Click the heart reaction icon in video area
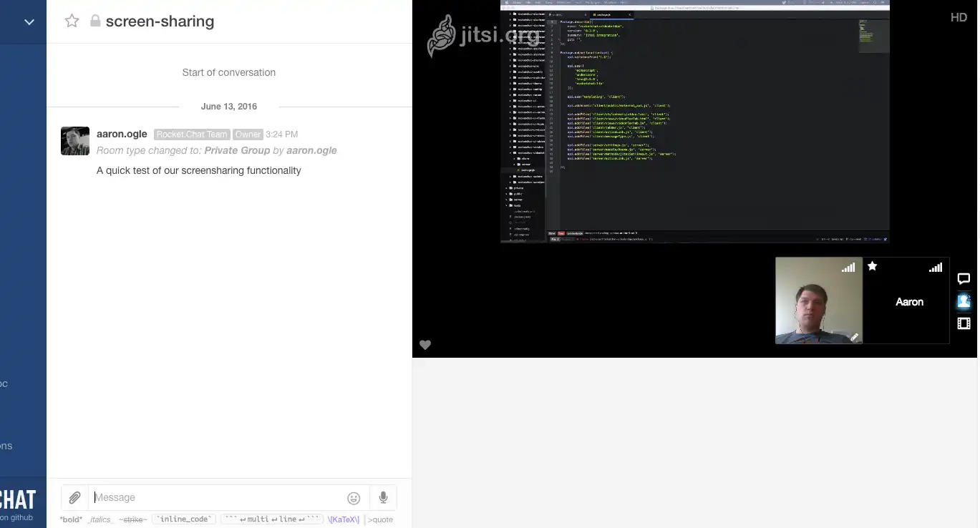The image size is (980, 528). (x=425, y=345)
